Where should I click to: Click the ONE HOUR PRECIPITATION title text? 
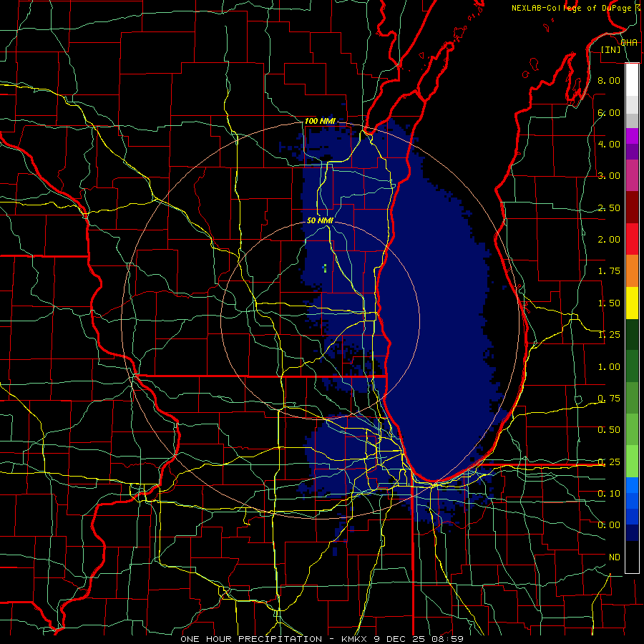tap(251, 639)
